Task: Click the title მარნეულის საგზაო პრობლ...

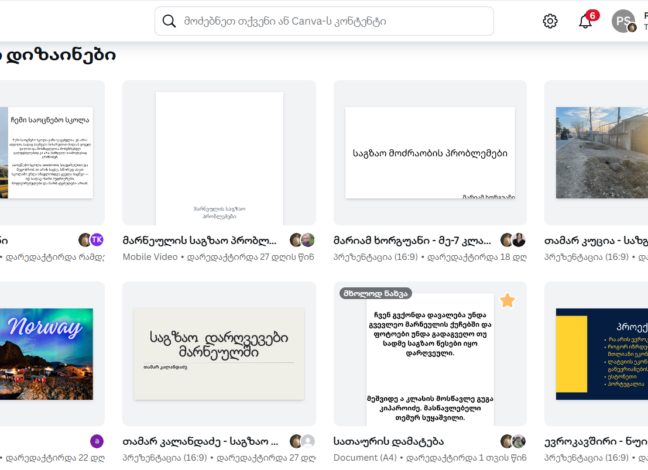Action: point(200,240)
